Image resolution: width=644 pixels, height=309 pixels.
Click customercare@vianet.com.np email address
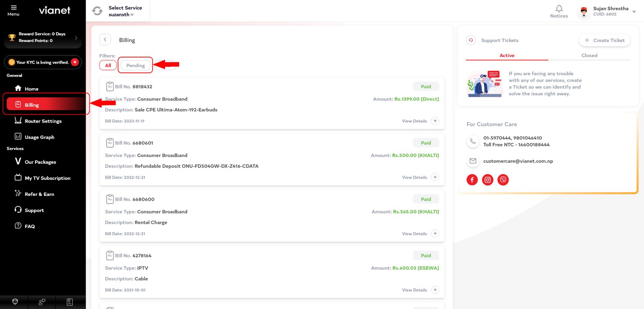518,161
